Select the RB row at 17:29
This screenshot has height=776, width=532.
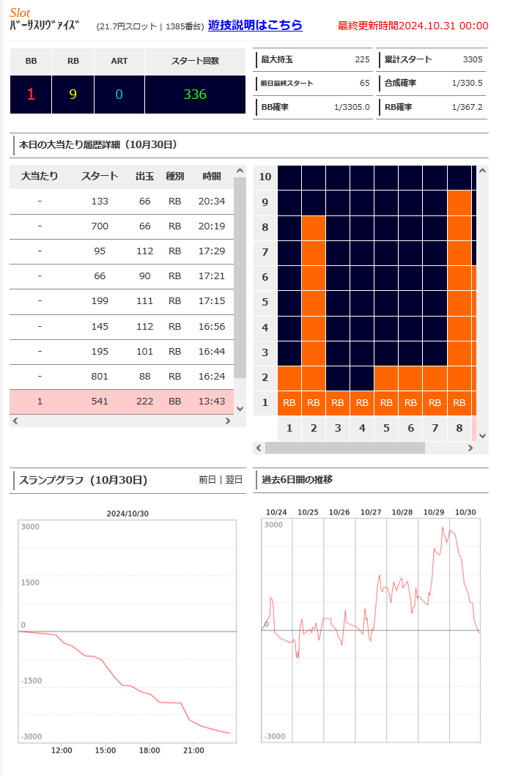click(122, 251)
